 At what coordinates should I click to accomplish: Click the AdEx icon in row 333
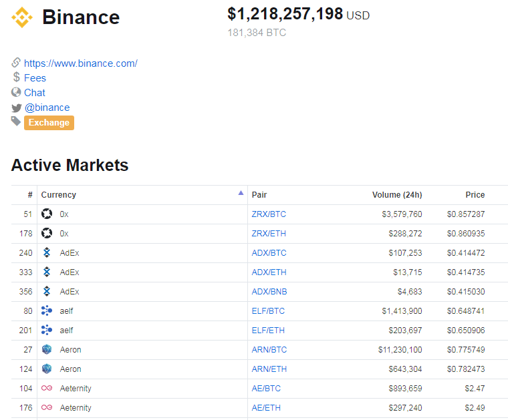point(47,272)
